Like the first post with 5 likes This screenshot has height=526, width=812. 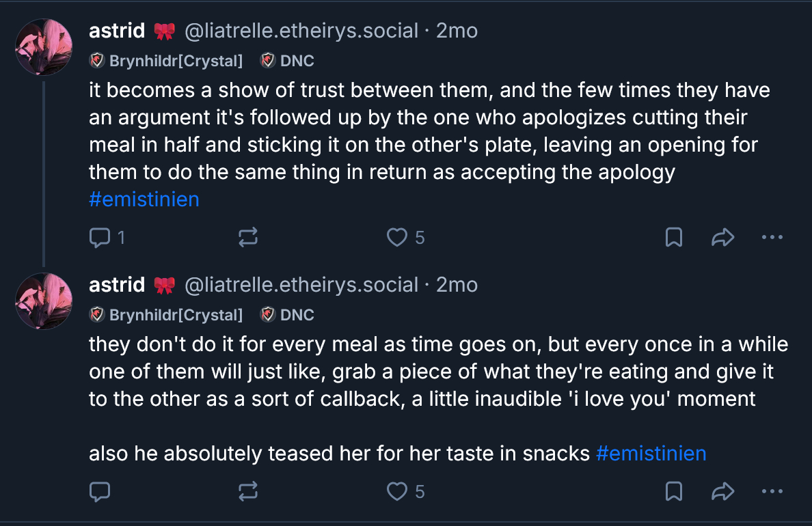397,237
